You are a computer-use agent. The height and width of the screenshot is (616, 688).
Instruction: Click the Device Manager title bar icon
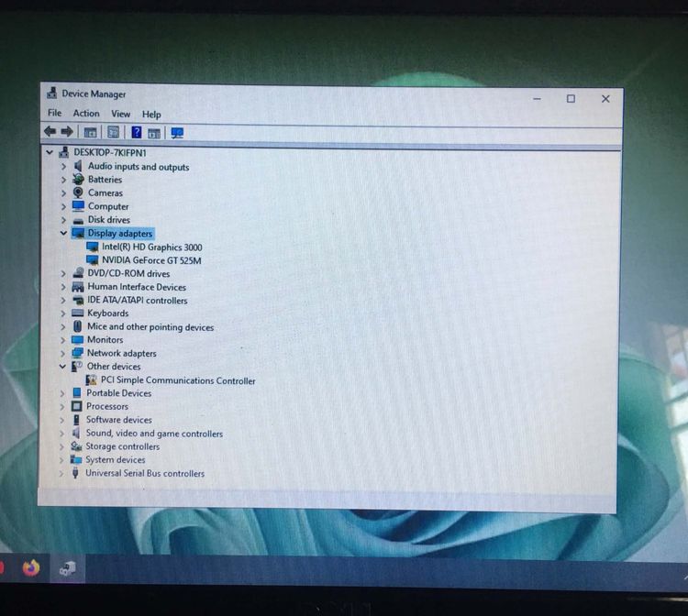(52, 93)
